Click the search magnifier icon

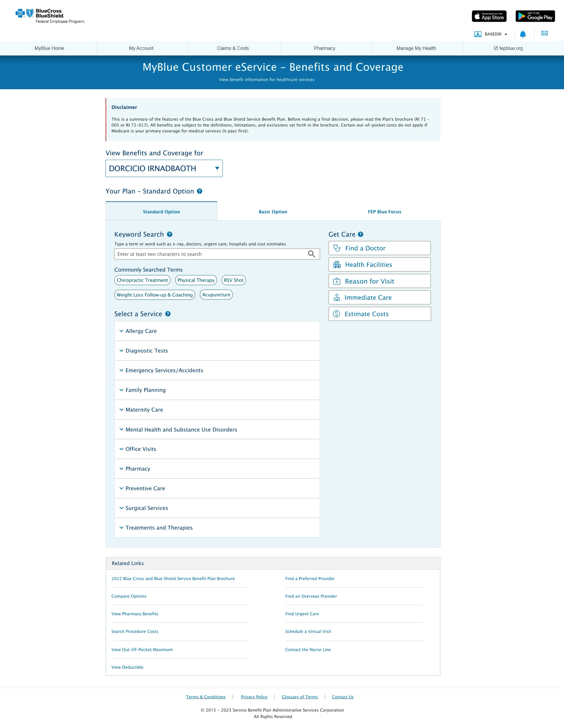311,254
